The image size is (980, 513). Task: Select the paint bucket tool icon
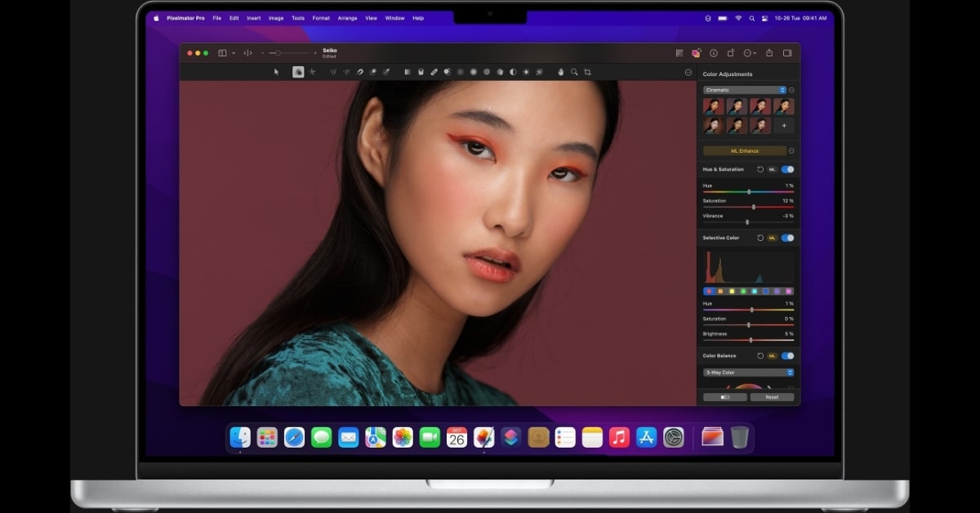click(x=421, y=72)
